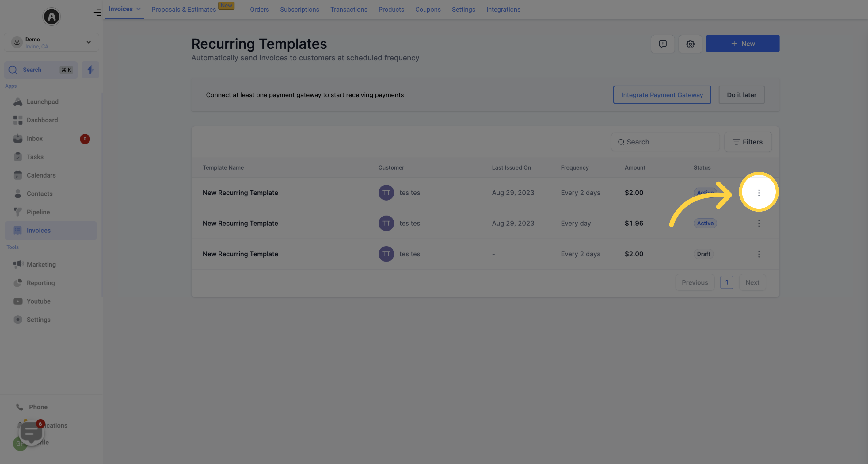Screen dimensions: 868x464
Task: Create a New recurring template
Action: [x=743, y=44]
